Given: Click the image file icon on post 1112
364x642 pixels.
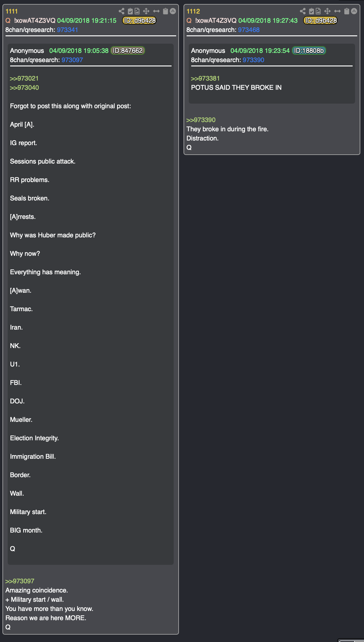Looking at the screenshot, I should point(318,11).
